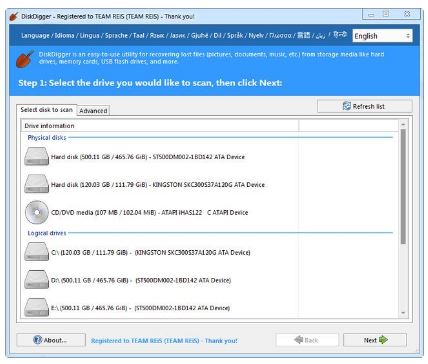428x364 pixels.
Task: Click the large shovel logo in blue banner
Action: [x=25, y=59]
